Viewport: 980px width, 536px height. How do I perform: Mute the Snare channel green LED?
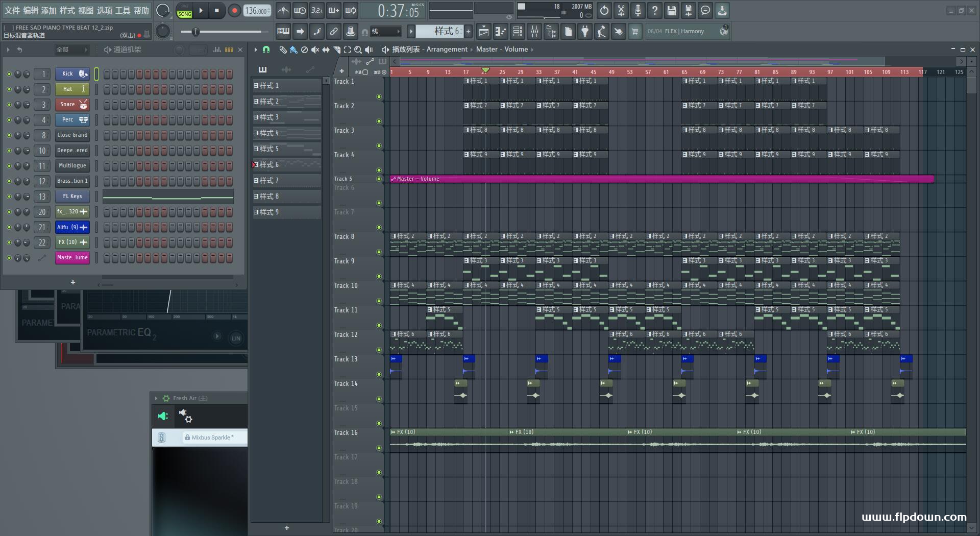(x=9, y=105)
